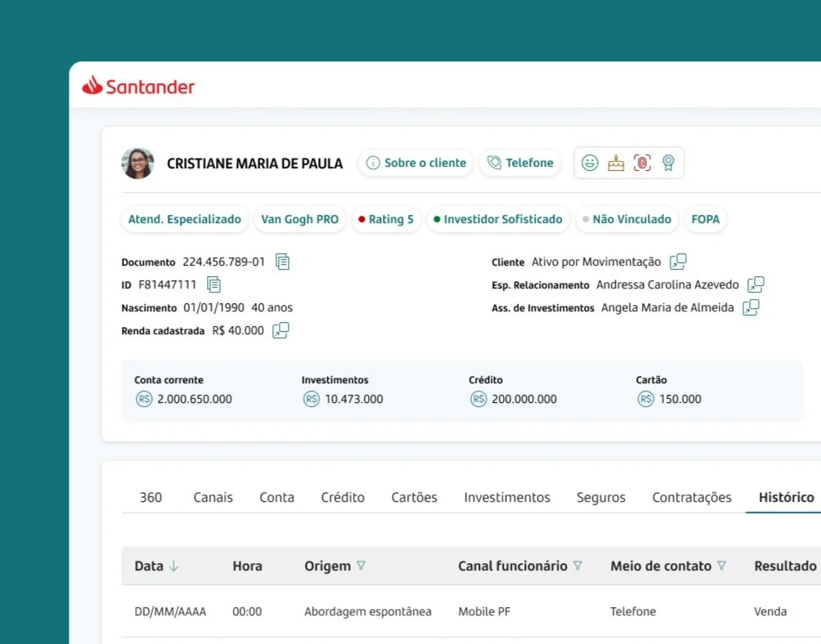Open the Meio de contato column filter
The width and height of the screenshot is (821, 644).
(x=721, y=566)
